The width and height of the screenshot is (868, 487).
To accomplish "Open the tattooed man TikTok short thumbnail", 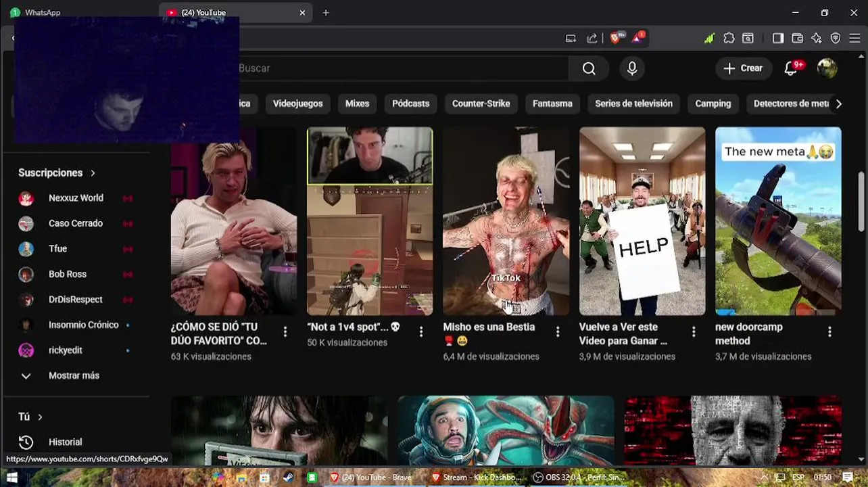I will 506,221.
